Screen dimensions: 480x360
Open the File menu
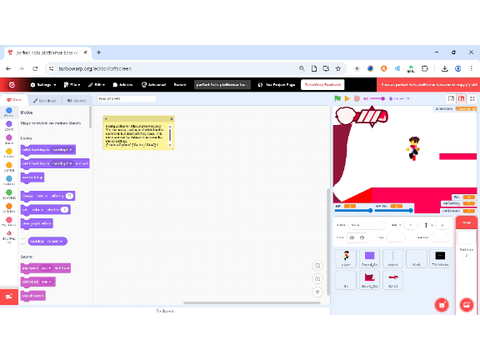pyautogui.click(x=72, y=85)
